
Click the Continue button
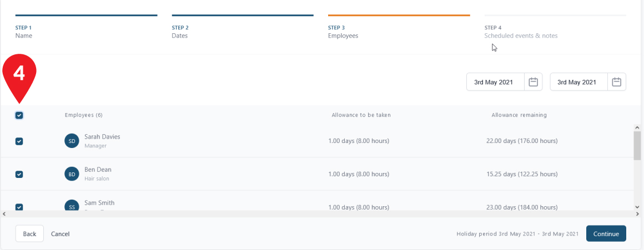point(606,233)
